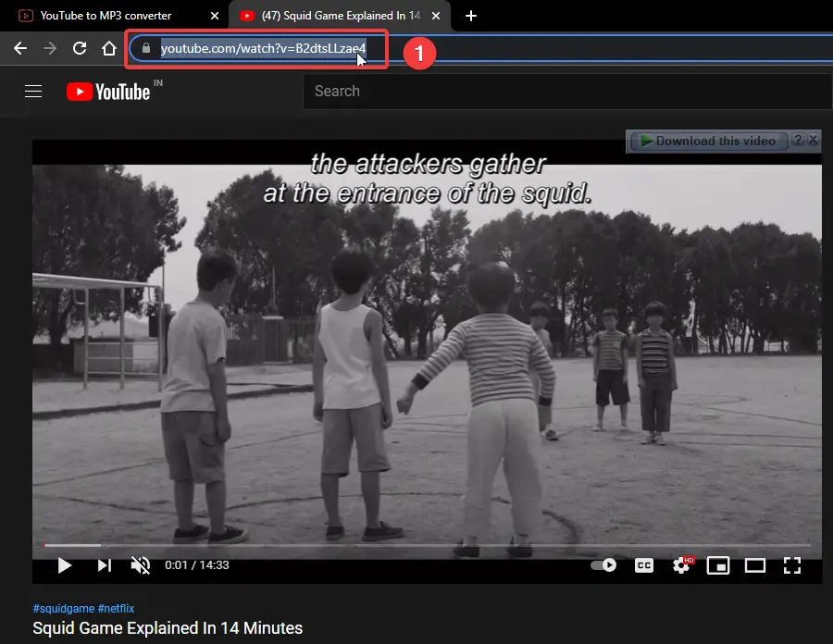The width and height of the screenshot is (833, 644).
Task: Toggle closed captions CC button
Action: [644, 565]
